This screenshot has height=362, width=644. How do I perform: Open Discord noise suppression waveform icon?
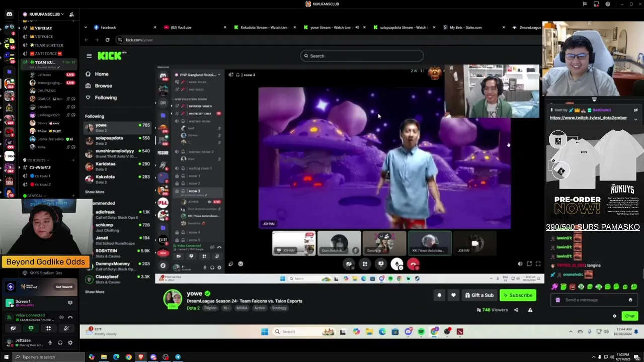pyautogui.click(x=61, y=317)
